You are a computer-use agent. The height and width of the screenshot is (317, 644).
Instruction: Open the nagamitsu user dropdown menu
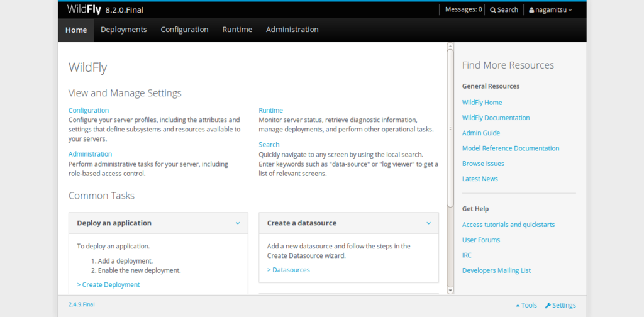550,10
